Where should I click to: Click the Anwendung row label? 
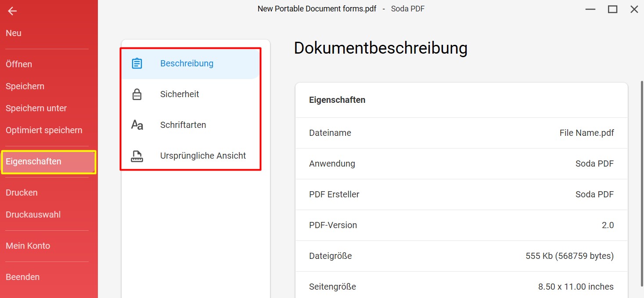pos(332,164)
